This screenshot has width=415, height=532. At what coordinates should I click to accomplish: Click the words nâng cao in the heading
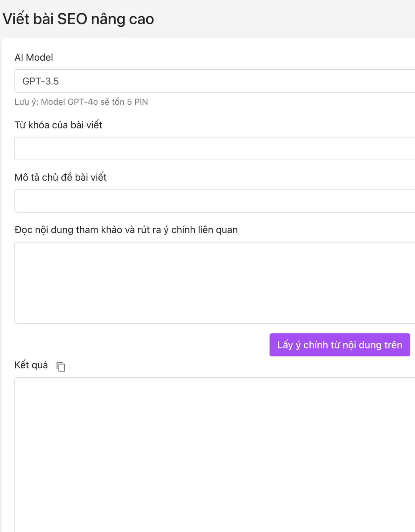(122, 19)
